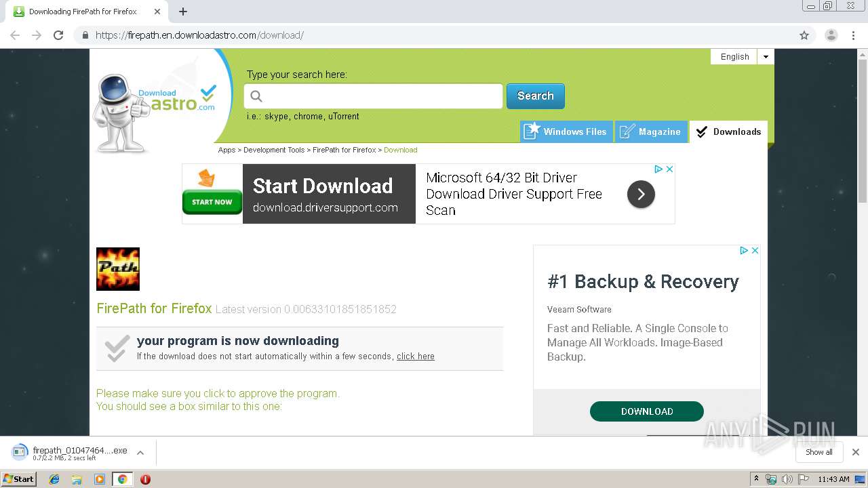The width and height of the screenshot is (868, 488).
Task: Open AdChoices icon on Veeam ad
Action: click(744, 250)
